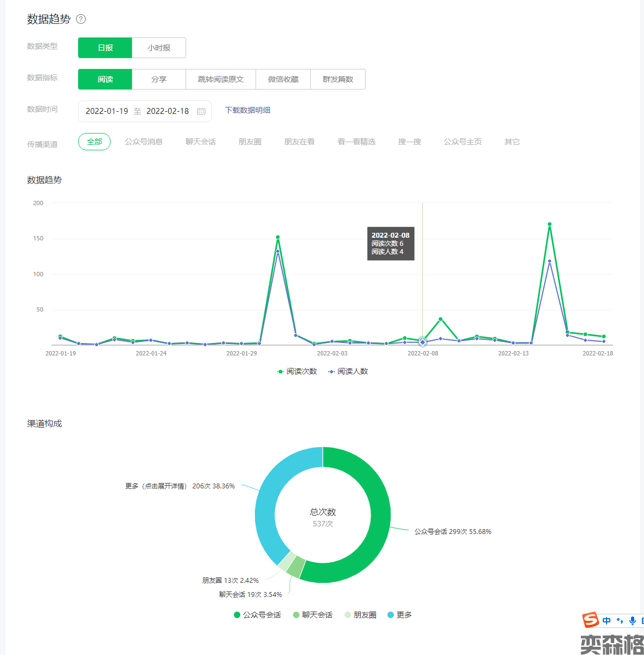The height and width of the screenshot is (655, 644).
Task: Toggle 更多 legend item under donut
Action: coord(399,615)
